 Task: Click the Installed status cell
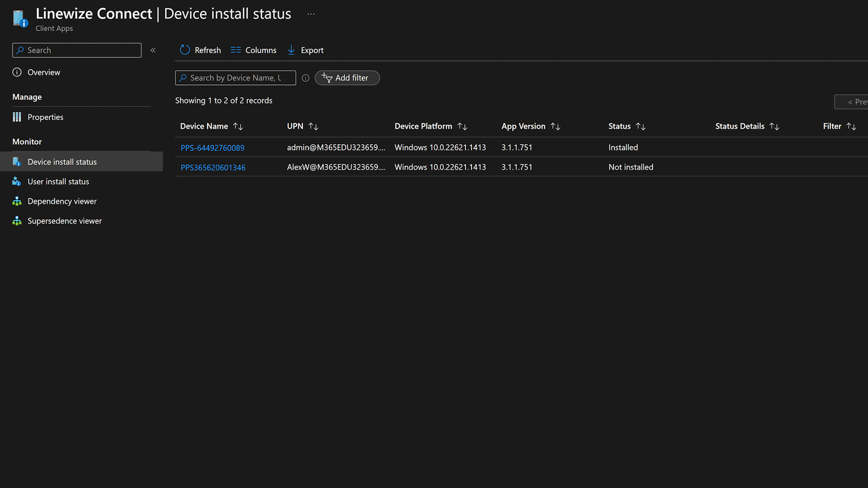[x=623, y=147]
